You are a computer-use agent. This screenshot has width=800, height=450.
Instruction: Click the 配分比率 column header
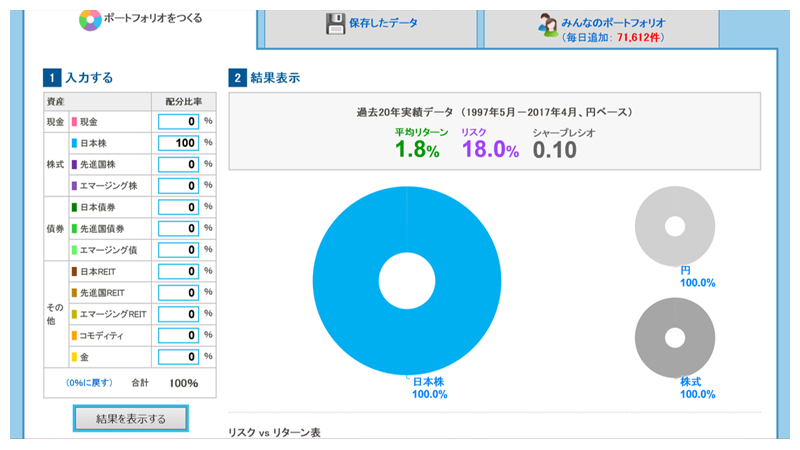[184, 102]
